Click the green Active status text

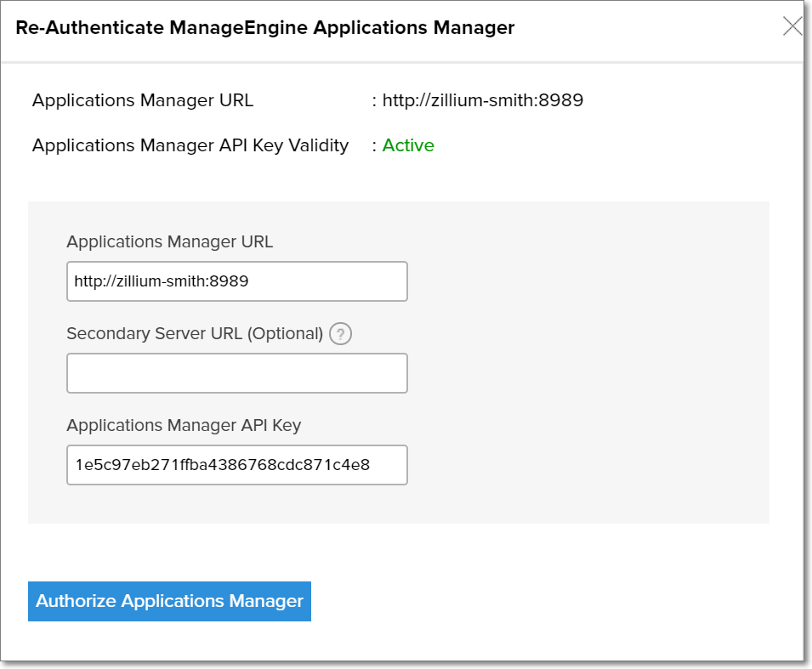click(408, 145)
